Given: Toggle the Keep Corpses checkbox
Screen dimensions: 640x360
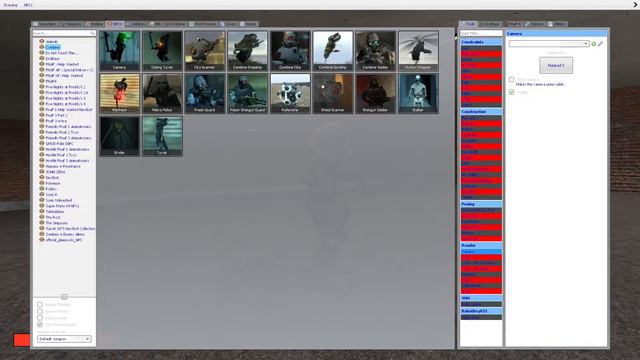Looking at the screenshot, I should pyautogui.click(x=40, y=318).
